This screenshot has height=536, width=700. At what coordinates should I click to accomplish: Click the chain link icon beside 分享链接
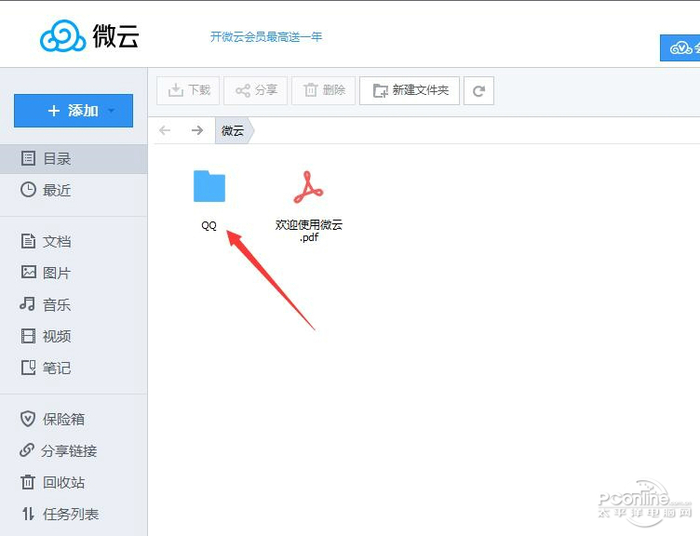[27, 450]
